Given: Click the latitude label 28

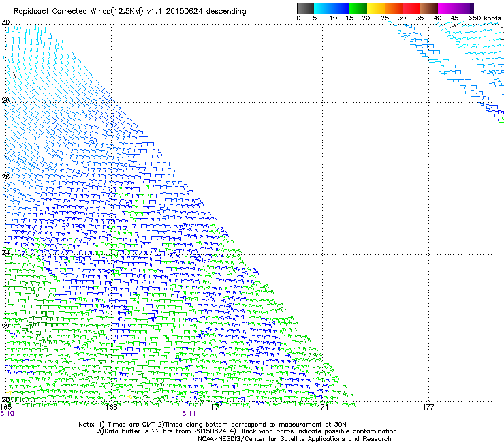Looking at the screenshot, I should [5, 100].
